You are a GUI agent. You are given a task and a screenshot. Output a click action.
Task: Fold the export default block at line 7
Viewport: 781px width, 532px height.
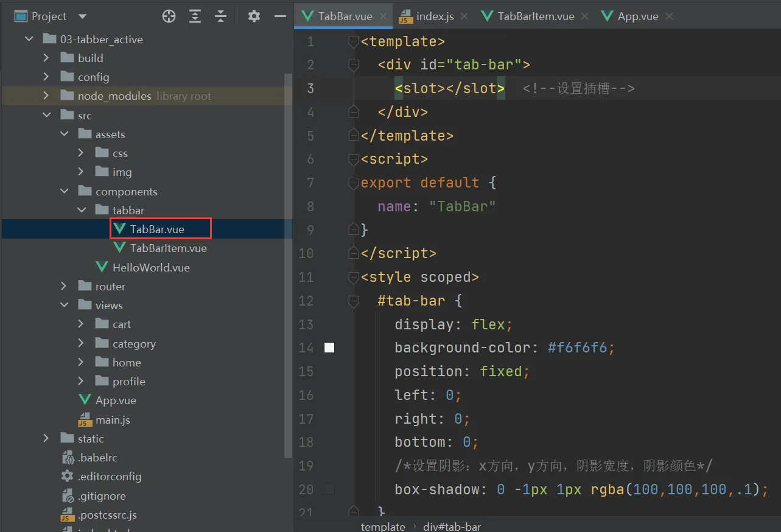(354, 183)
